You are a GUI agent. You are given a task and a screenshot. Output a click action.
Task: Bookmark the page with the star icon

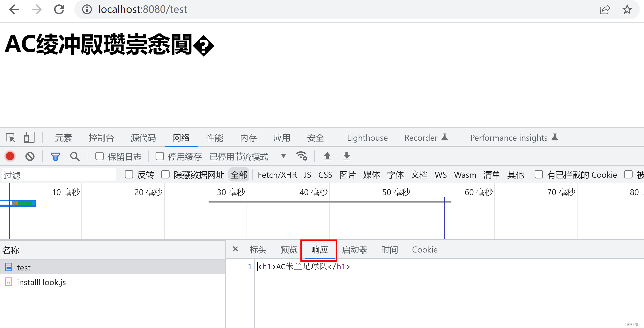pos(627,10)
